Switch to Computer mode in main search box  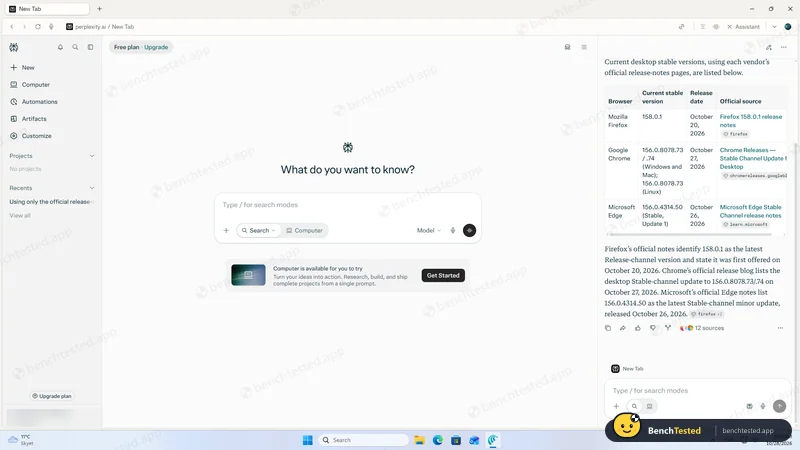coord(305,231)
